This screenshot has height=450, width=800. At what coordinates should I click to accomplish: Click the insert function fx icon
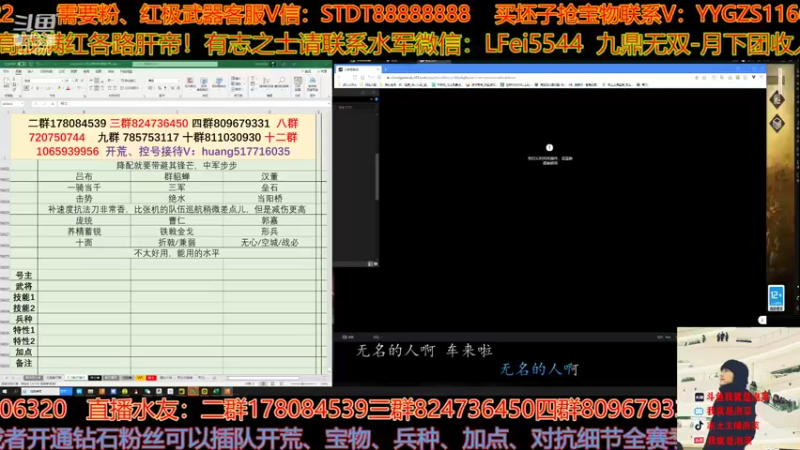coord(53,104)
